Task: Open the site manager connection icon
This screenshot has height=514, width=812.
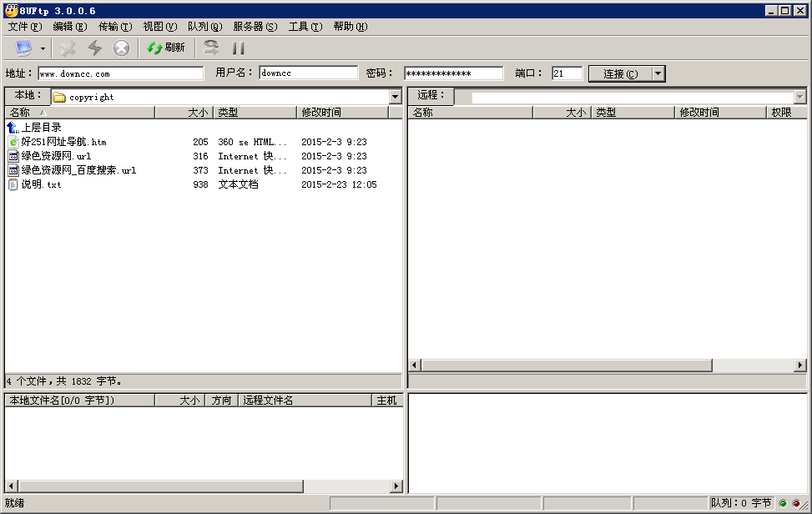Action: [23, 48]
